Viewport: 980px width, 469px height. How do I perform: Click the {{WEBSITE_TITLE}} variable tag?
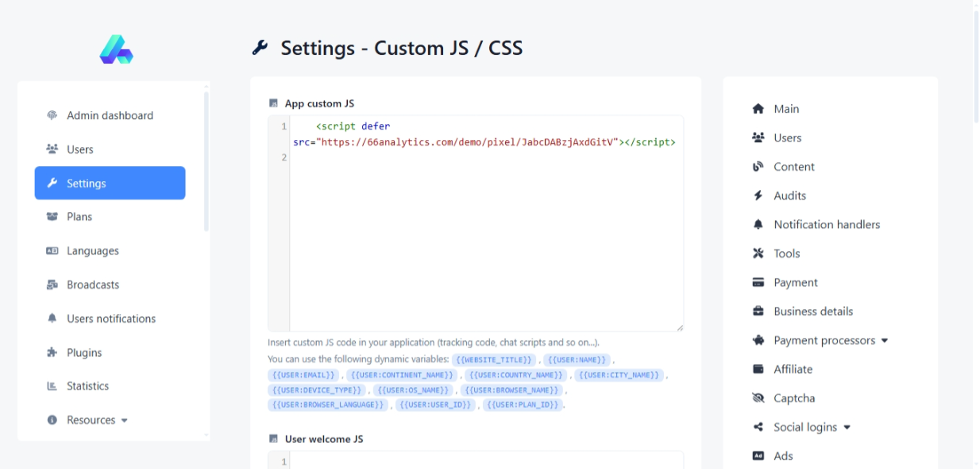coord(494,360)
